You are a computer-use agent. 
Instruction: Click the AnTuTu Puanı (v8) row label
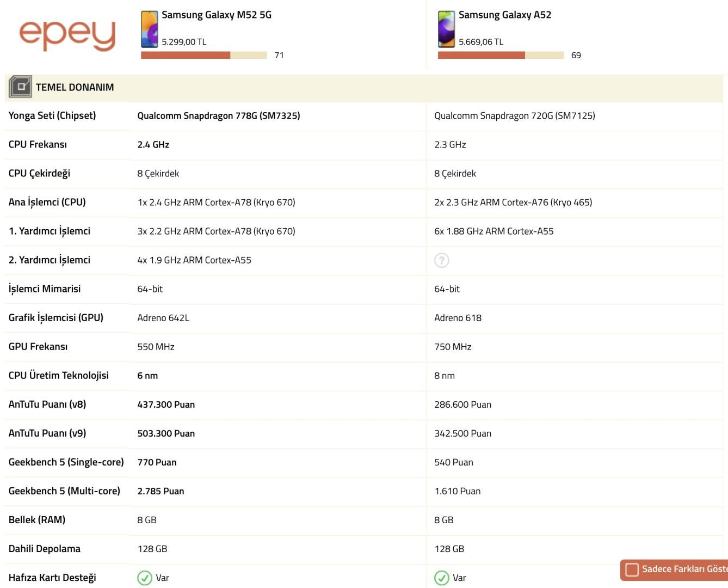[x=47, y=404]
